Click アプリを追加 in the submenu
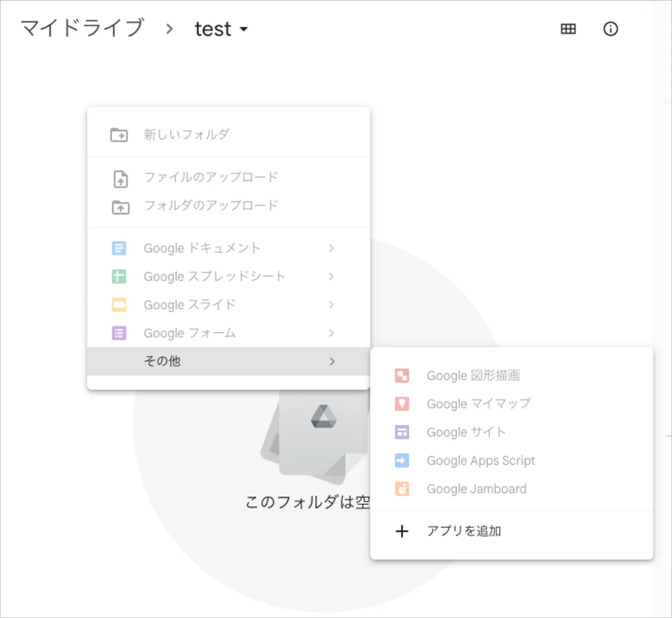Screen dimensions: 672x618 click(x=464, y=531)
